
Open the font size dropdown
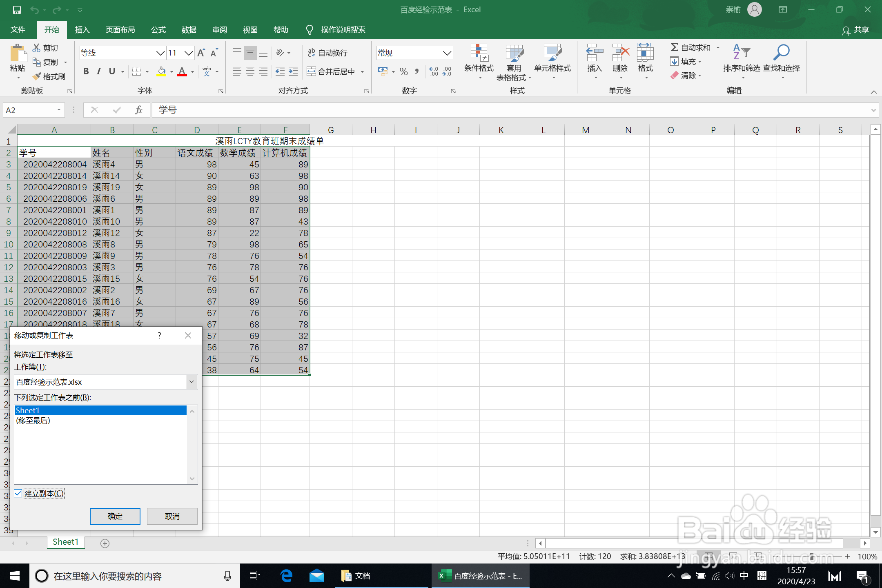pyautogui.click(x=188, y=53)
